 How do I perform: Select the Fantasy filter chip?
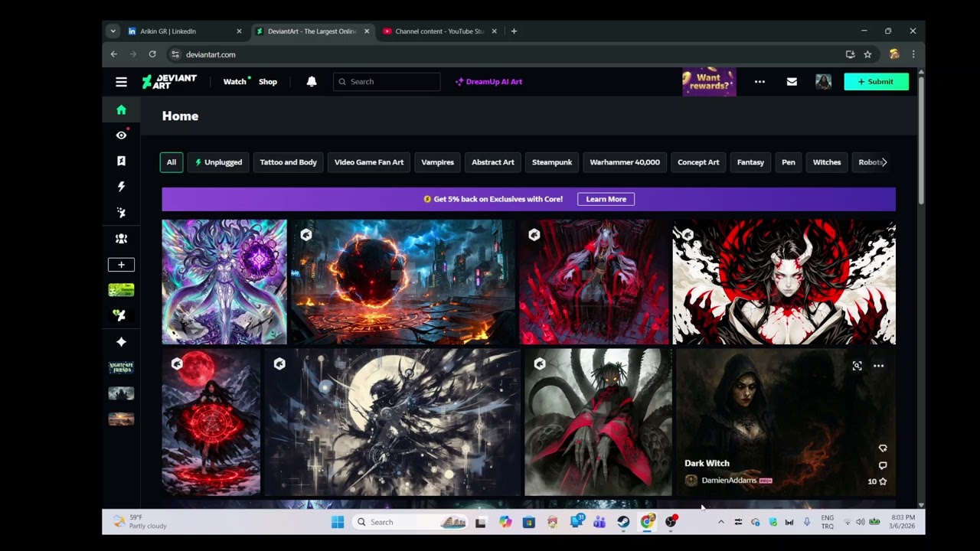tap(750, 162)
